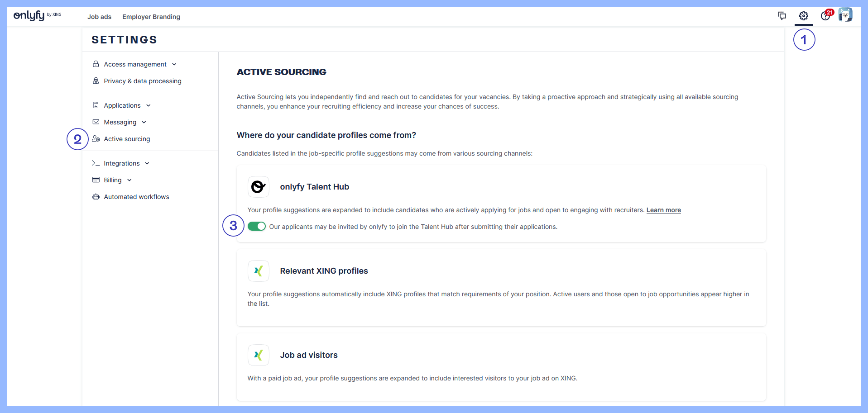Click the robot icon for Automated workflows
The height and width of the screenshot is (413, 868).
pyautogui.click(x=96, y=196)
